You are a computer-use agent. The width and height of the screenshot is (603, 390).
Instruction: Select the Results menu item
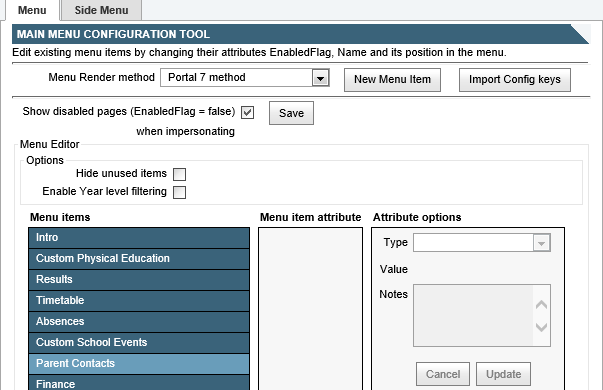[x=139, y=280]
